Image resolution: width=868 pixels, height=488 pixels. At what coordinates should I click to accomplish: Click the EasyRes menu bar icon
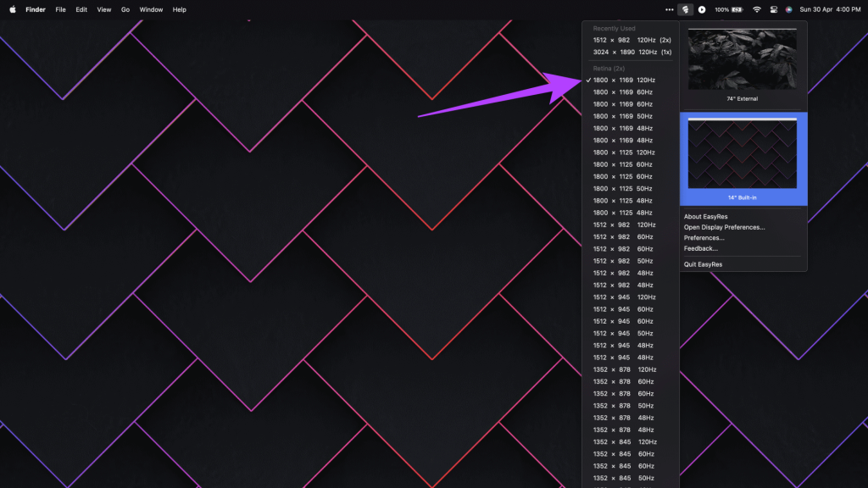point(685,9)
